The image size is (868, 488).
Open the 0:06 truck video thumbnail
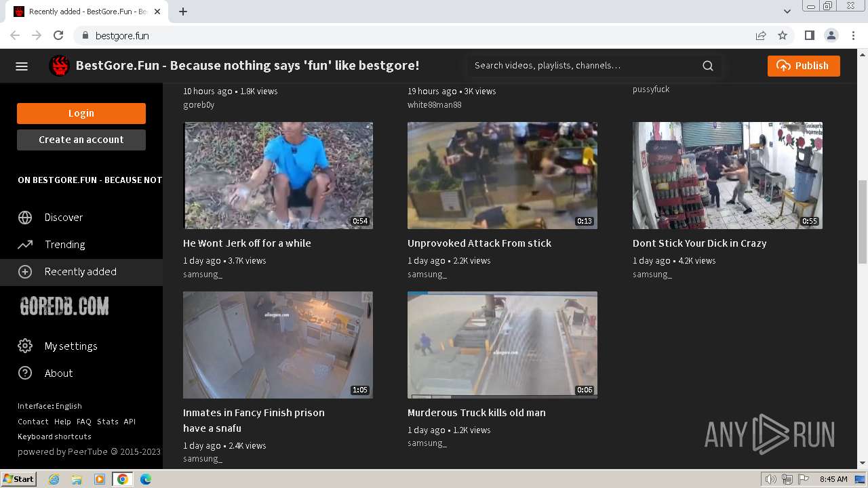502,345
